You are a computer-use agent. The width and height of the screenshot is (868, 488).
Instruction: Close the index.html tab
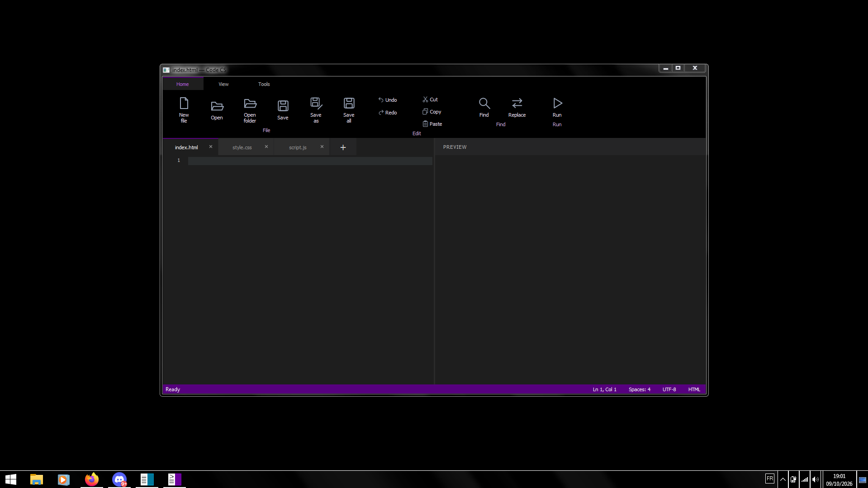point(211,147)
